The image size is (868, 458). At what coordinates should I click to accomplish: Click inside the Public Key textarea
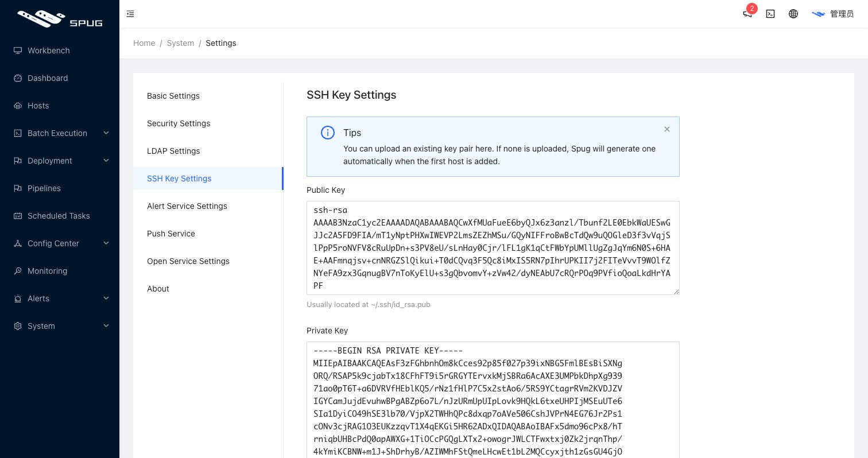pos(493,248)
